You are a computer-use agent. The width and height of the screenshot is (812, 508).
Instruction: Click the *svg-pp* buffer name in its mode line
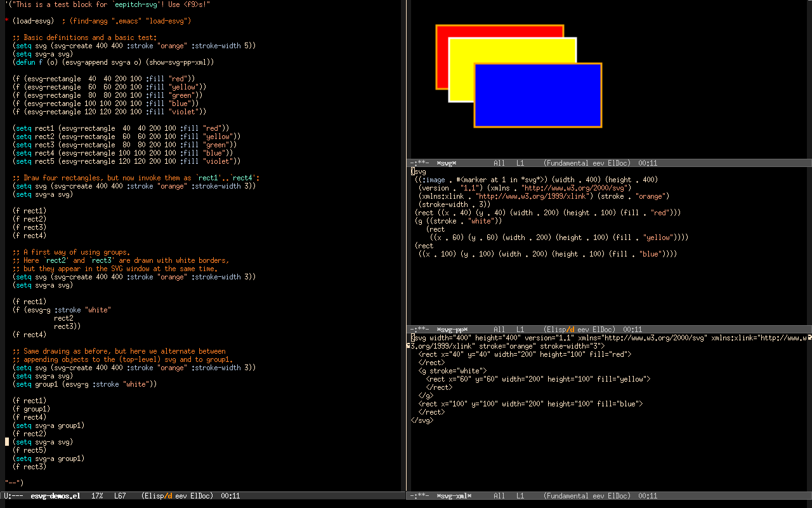point(452,330)
